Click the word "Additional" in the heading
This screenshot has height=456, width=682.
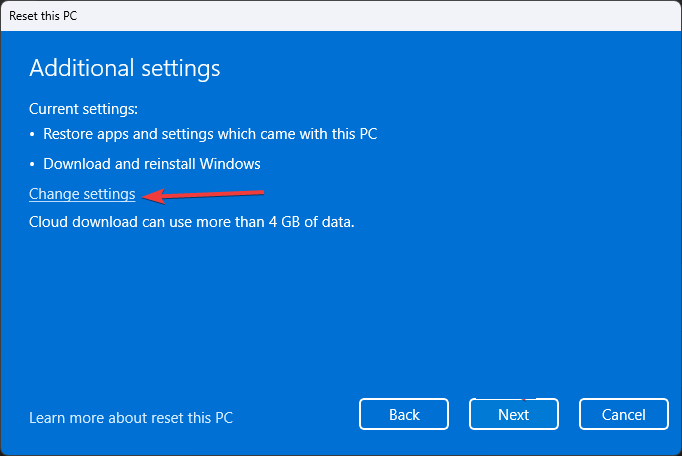click(x=75, y=68)
